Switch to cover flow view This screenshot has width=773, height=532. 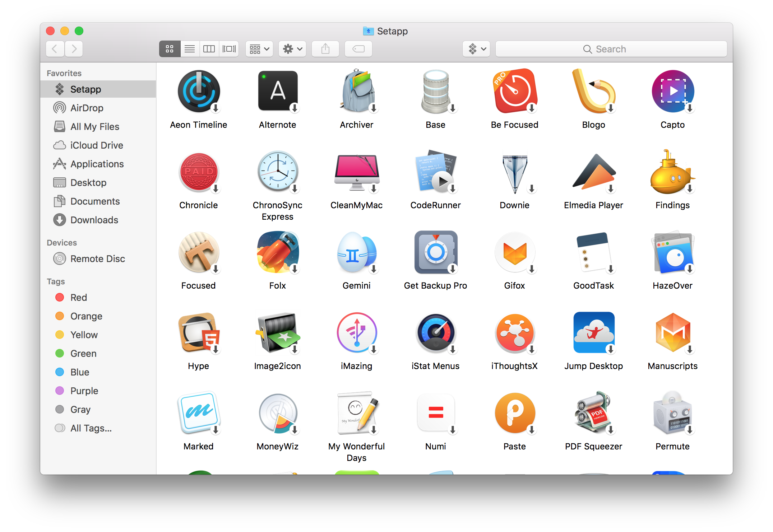229,49
